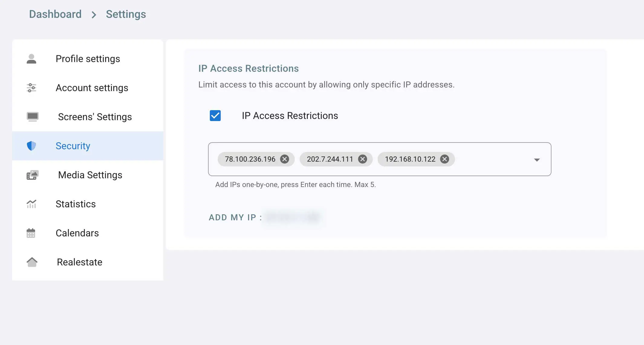Click the Statistics chart icon
This screenshot has width=644, height=345.
(x=32, y=204)
